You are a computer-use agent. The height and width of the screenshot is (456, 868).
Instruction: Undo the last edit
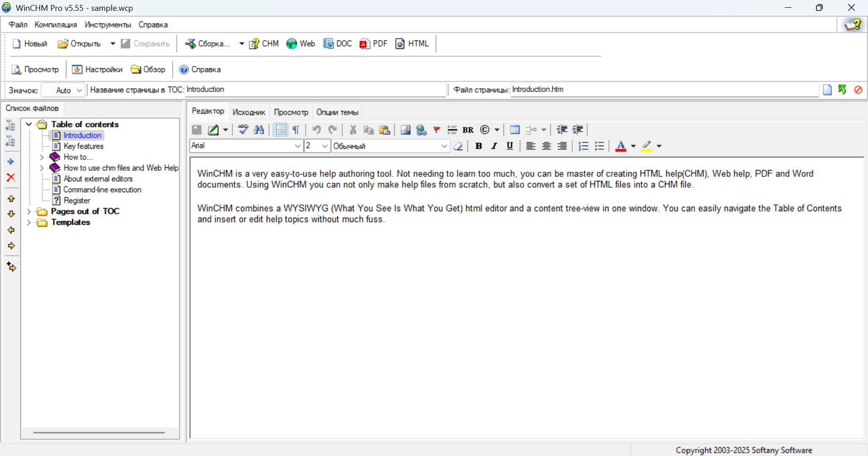click(316, 130)
